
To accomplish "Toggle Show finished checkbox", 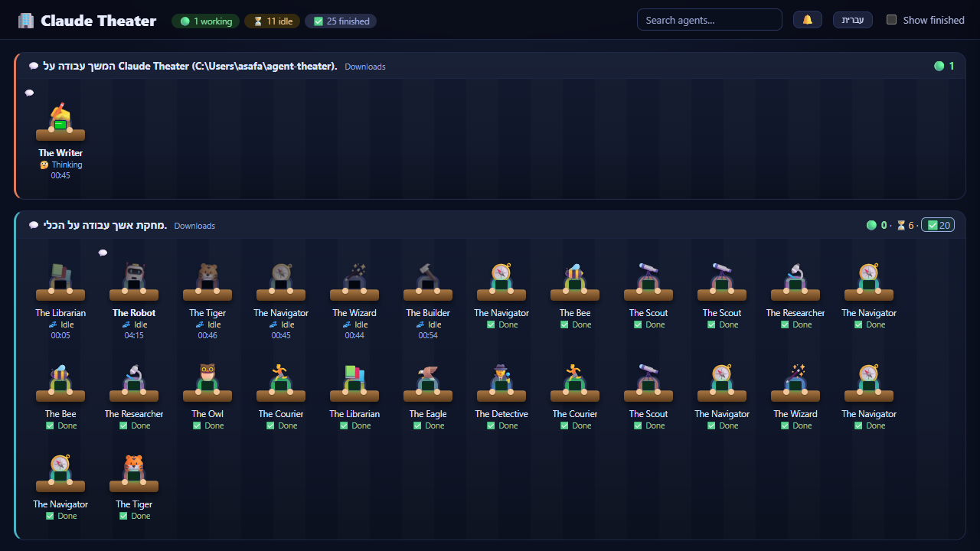I will (x=891, y=20).
